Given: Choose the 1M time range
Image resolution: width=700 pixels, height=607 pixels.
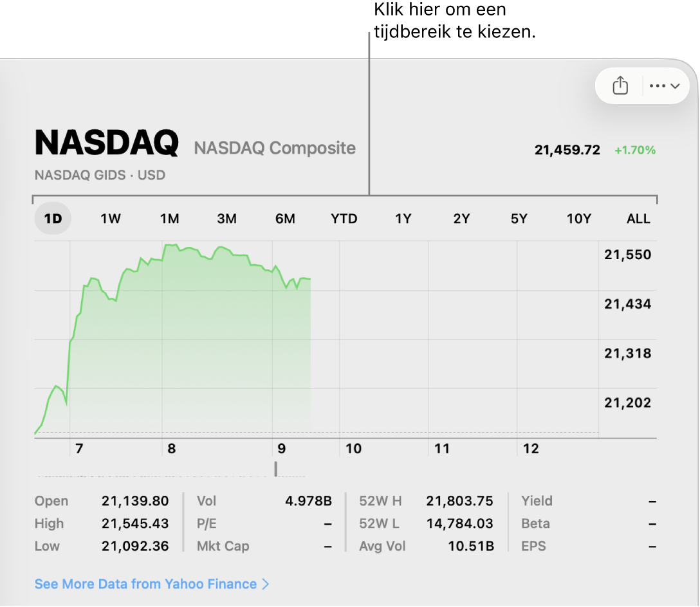Looking at the screenshot, I should point(170,219).
